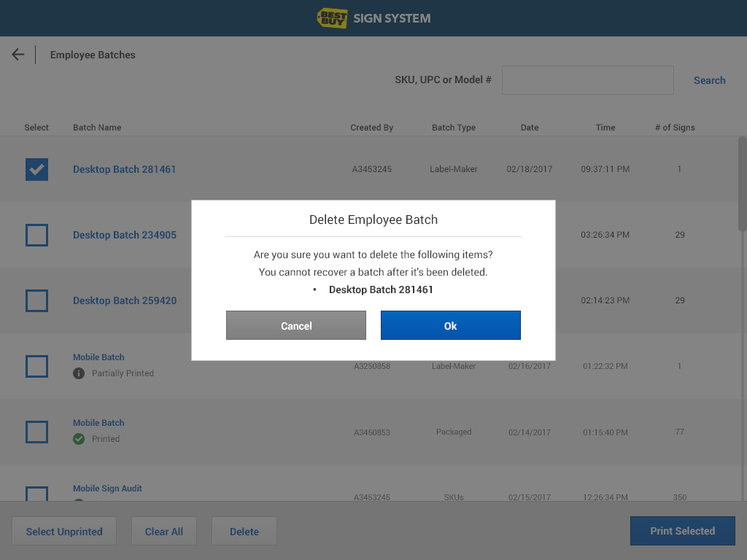The height and width of the screenshot is (560, 747).
Task: Click the green Printed checkmark icon
Action: [79, 439]
